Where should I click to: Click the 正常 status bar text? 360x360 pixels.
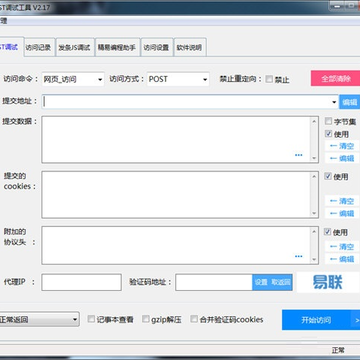click(x=338, y=350)
